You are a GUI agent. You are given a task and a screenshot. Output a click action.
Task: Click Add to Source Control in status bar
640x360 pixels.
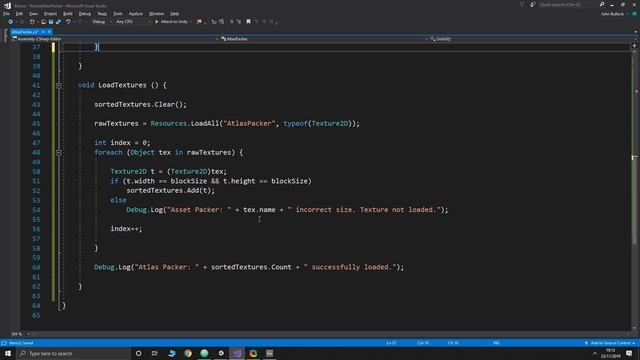610,343
